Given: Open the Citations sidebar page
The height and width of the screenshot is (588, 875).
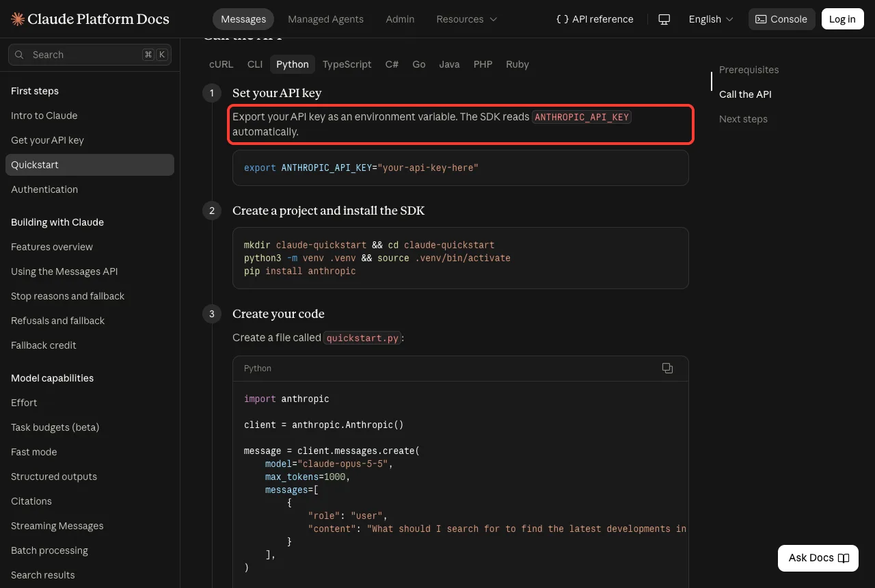Looking at the screenshot, I should 90,501.
